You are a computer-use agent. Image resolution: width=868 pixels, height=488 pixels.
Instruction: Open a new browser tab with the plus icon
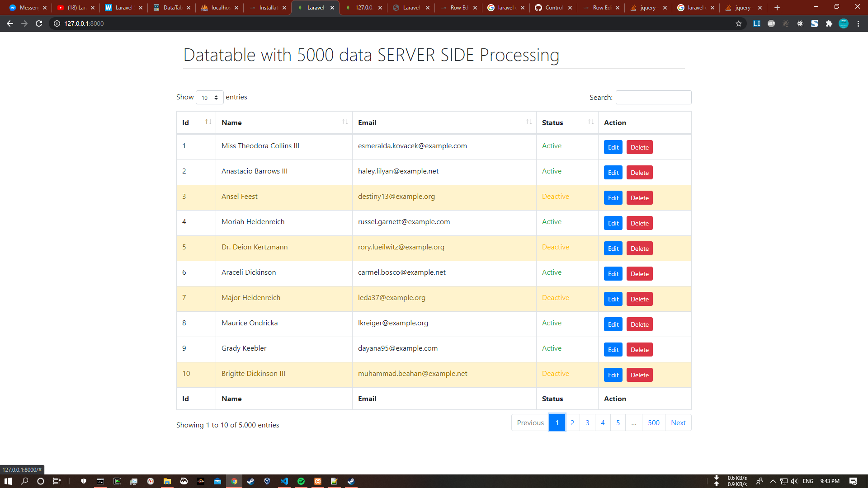click(777, 8)
